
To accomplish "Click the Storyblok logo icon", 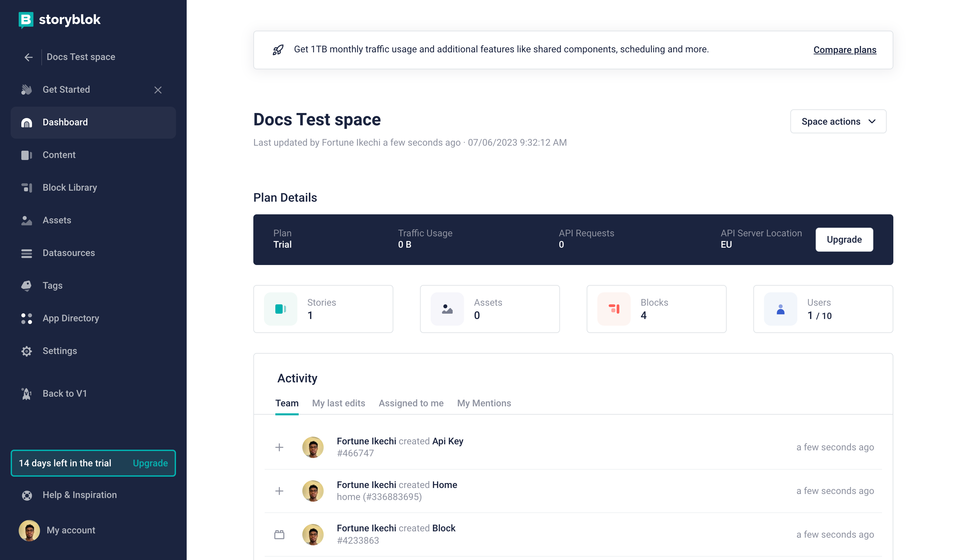I will pyautogui.click(x=26, y=20).
